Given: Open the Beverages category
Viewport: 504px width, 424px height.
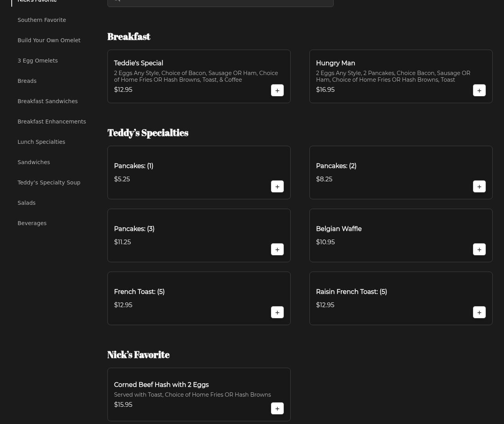Looking at the screenshot, I should 32,223.
